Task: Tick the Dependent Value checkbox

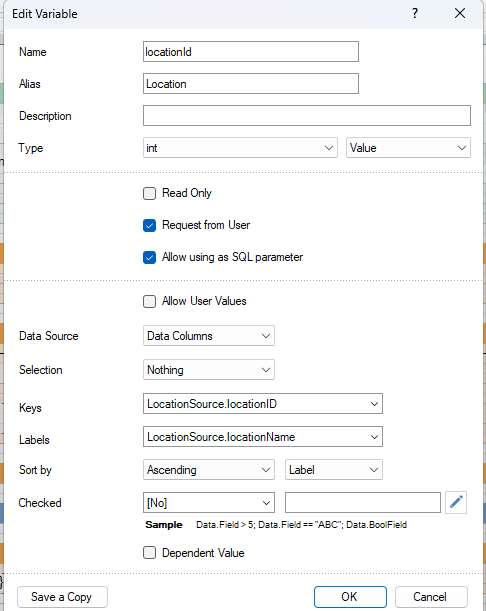Action: (x=150, y=553)
